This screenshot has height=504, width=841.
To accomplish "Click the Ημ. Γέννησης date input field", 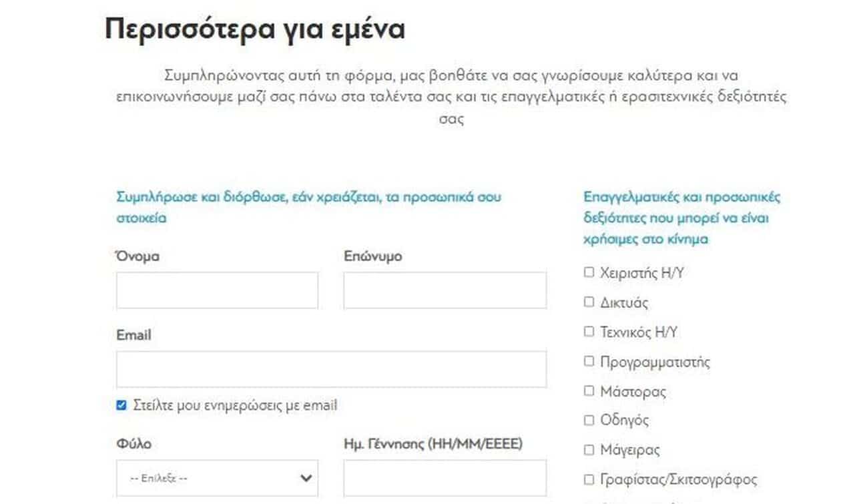I will click(445, 478).
